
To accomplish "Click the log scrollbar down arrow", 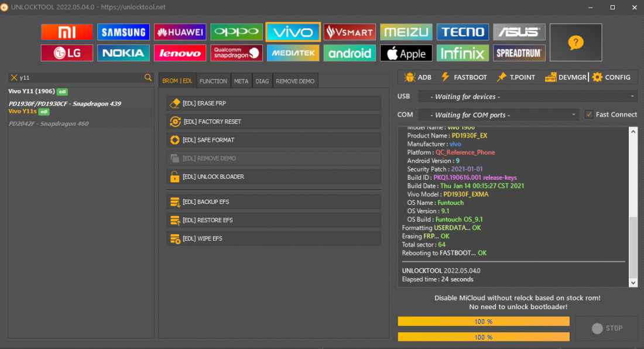I will coord(633,282).
